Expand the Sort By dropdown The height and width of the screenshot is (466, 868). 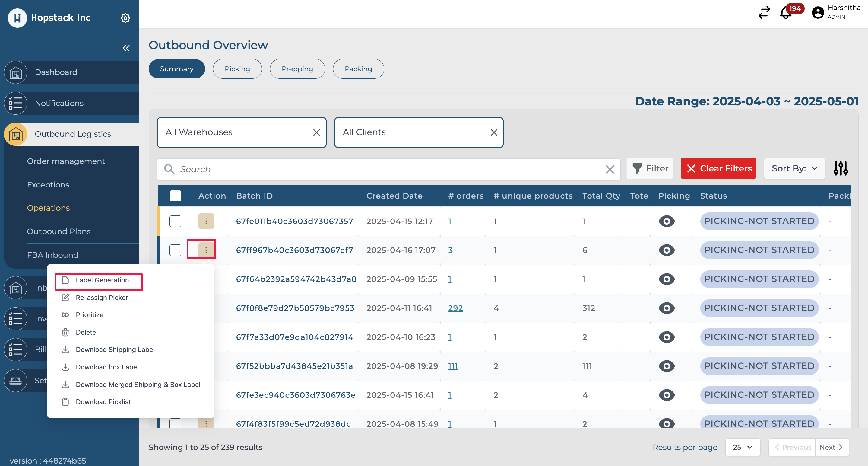pyautogui.click(x=794, y=168)
